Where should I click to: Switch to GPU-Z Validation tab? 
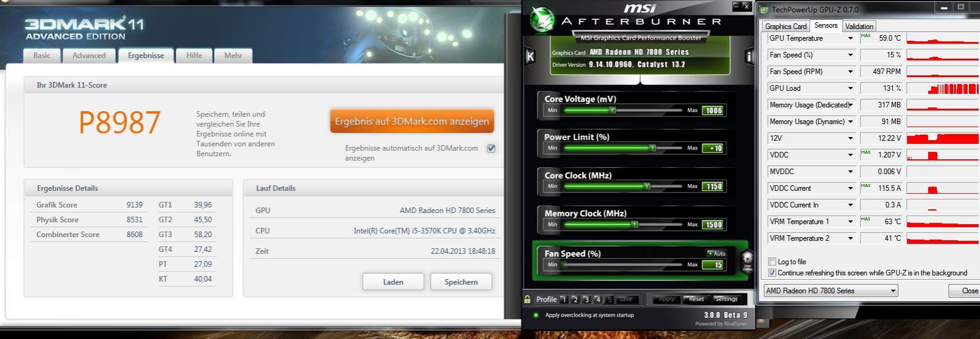click(859, 27)
